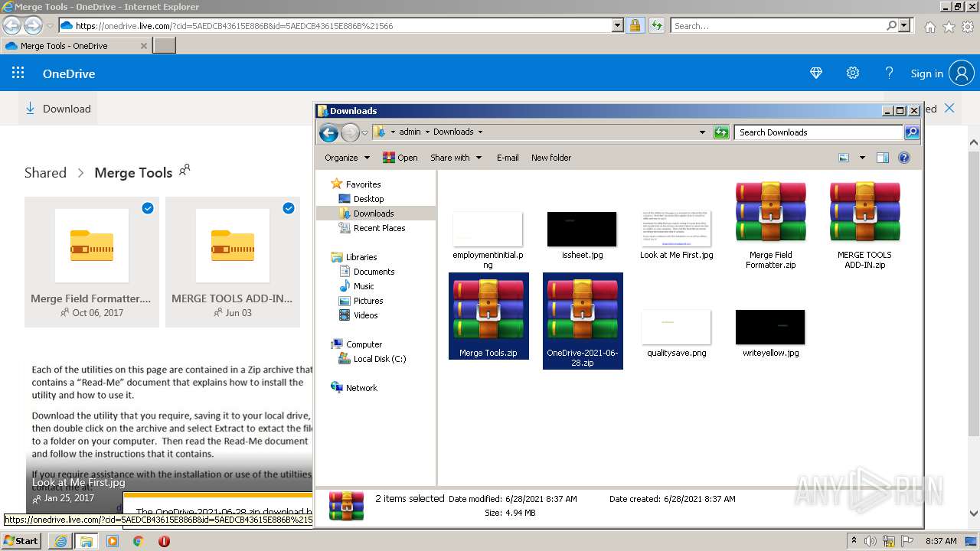The image size is (980, 551).
Task: Click Sign in link on OneDrive
Action: pyautogui.click(x=926, y=73)
